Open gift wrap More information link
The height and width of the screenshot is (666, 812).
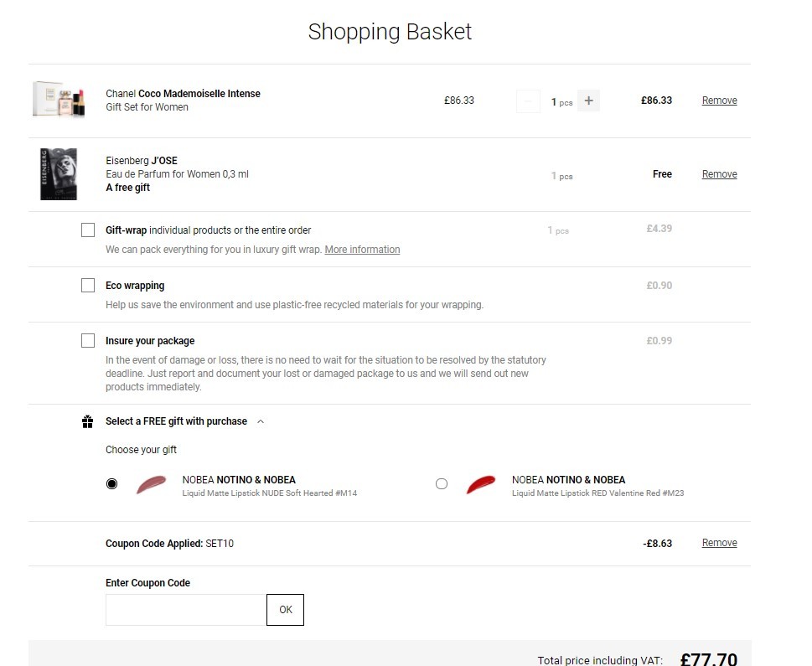point(362,250)
